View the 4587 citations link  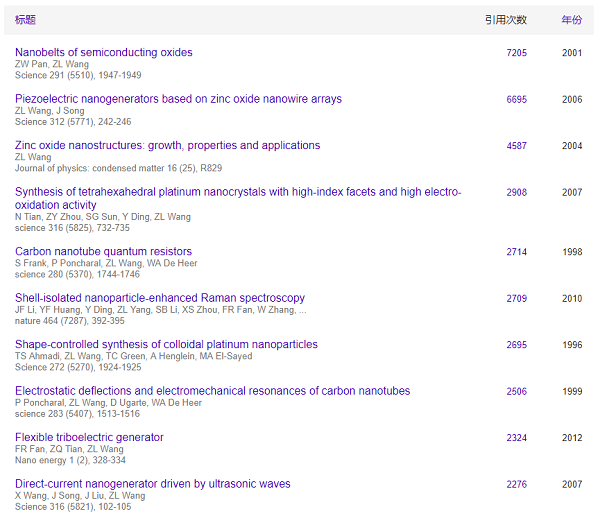pyautogui.click(x=516, y=146)
